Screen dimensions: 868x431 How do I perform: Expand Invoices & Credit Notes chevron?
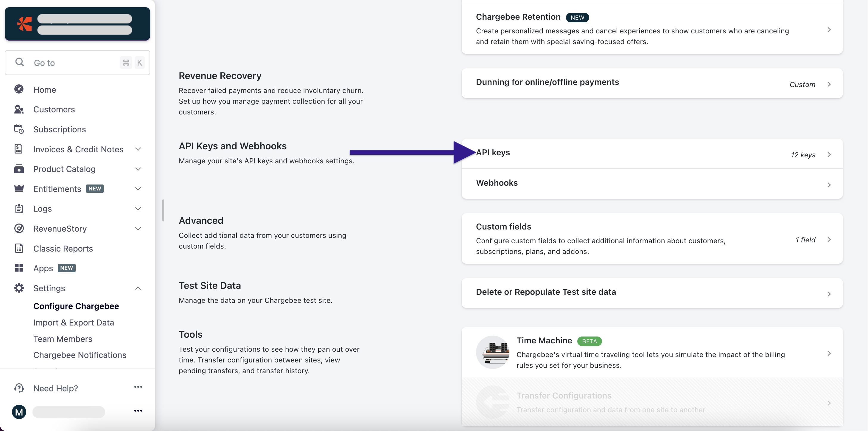138,149
